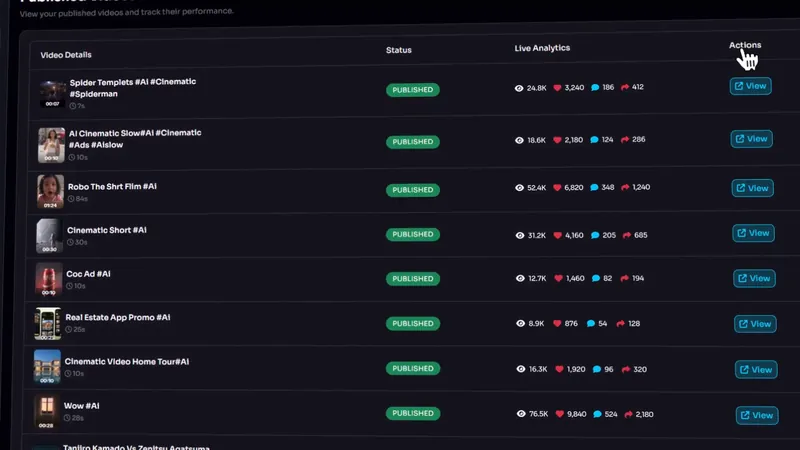Click the heart icon for Coc Ad

(x=559, y=279)
